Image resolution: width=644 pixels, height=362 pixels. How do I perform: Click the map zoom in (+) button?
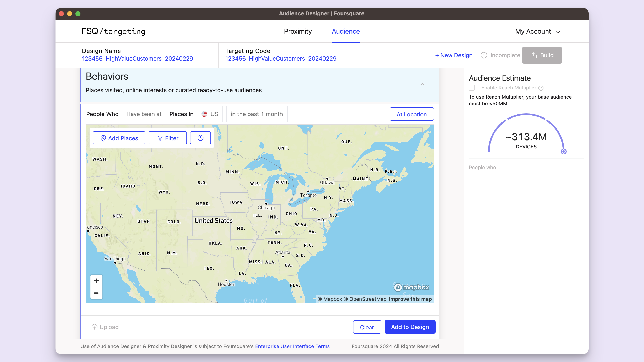point(96,281)
